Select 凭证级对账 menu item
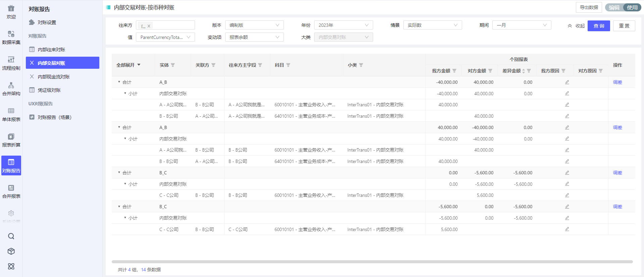The image size is (644, 277). (x=49, y=90)
